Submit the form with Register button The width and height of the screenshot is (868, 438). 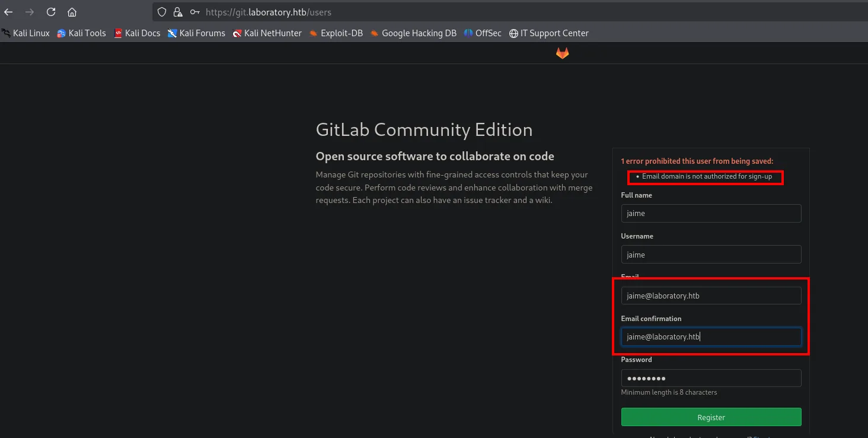(711, 417)
